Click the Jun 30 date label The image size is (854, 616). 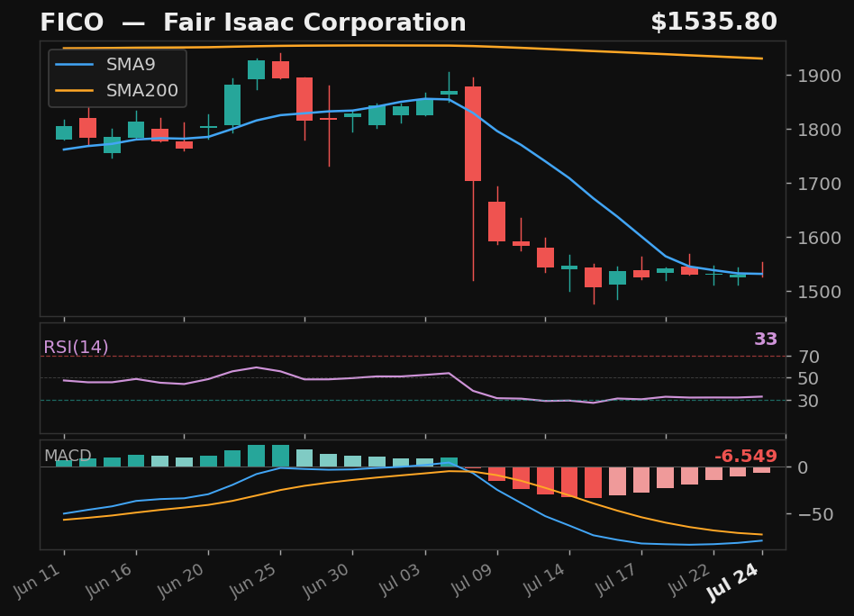(x=323, y=580)
